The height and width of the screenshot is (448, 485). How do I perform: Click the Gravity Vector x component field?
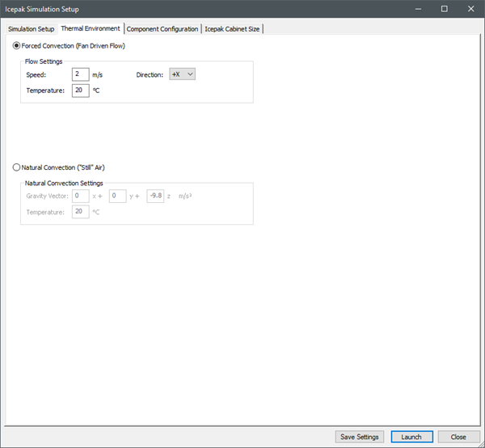[x=80, y=196]
